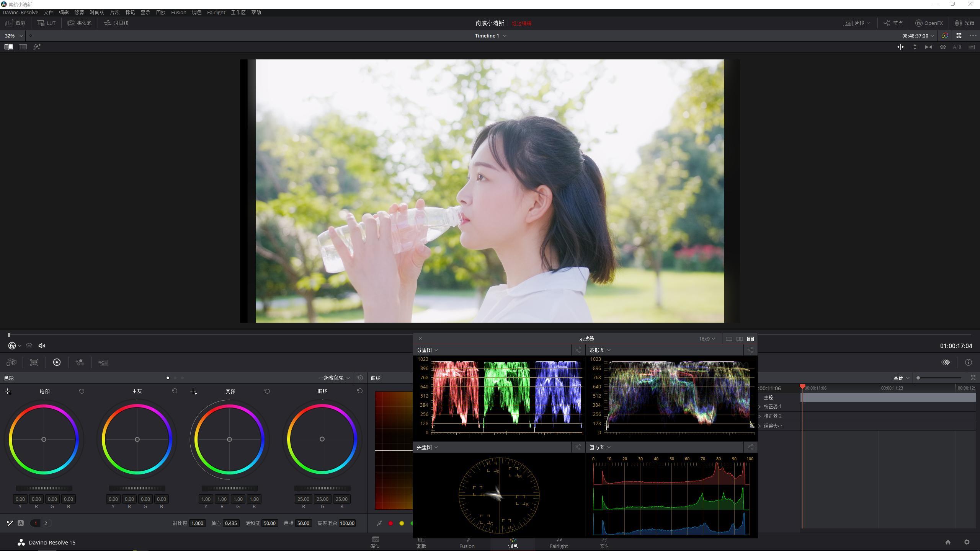Click the 亮部 white point picker crosshair
980x551 pixels.
pyautogui.click(x=193, y=391)
